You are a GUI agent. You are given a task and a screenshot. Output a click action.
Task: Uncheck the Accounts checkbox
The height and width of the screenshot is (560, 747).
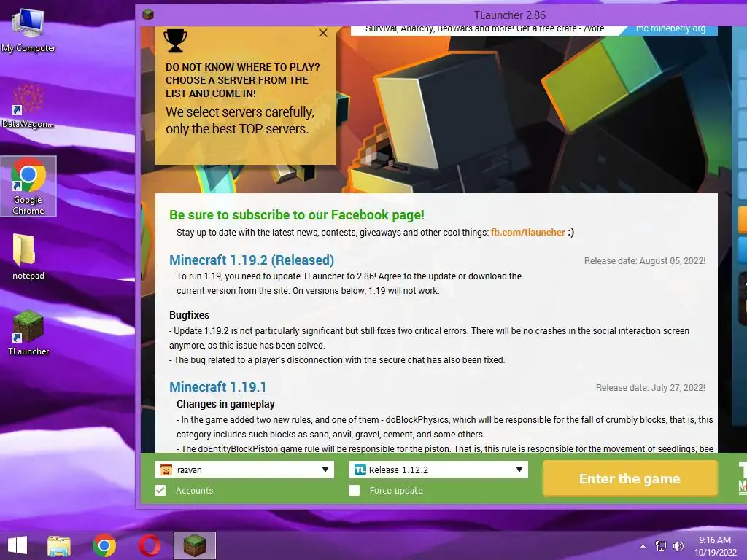pyautogui.click(x=160, y=491)
